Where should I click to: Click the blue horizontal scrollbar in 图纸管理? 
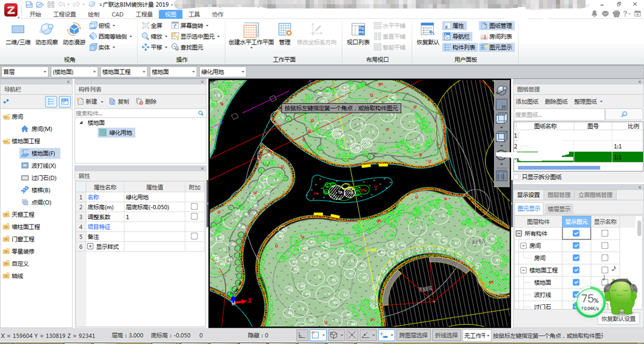point(559,168)
